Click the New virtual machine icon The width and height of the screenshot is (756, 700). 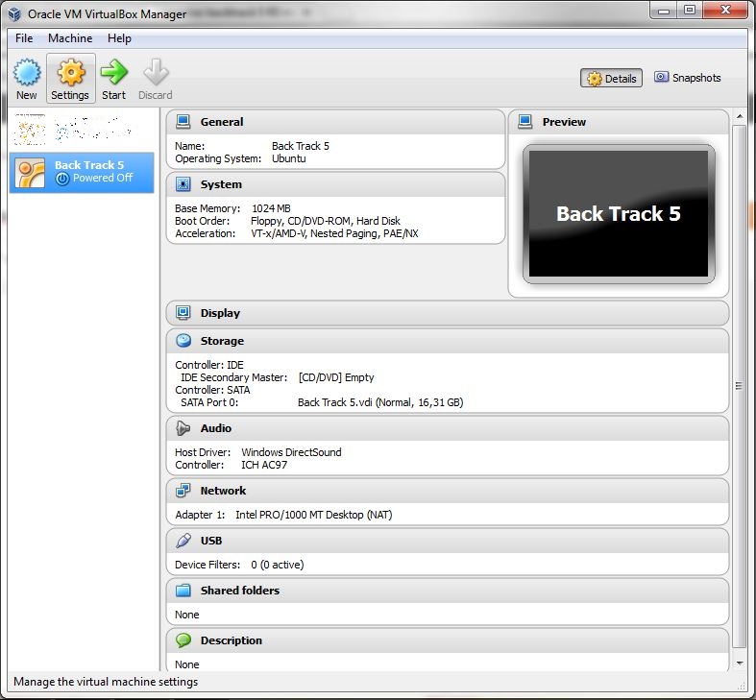(x=27, y=72)
